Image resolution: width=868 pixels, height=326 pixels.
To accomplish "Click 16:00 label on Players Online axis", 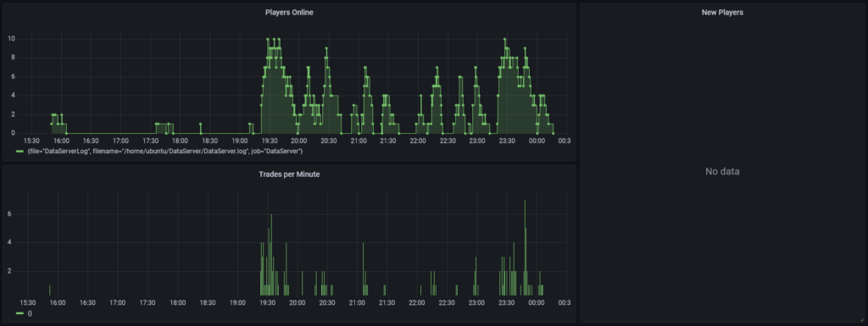I will [x=61, y=141].
